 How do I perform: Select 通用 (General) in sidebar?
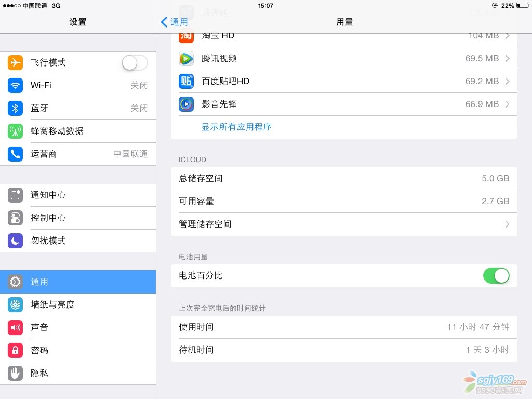click(78, 282)
